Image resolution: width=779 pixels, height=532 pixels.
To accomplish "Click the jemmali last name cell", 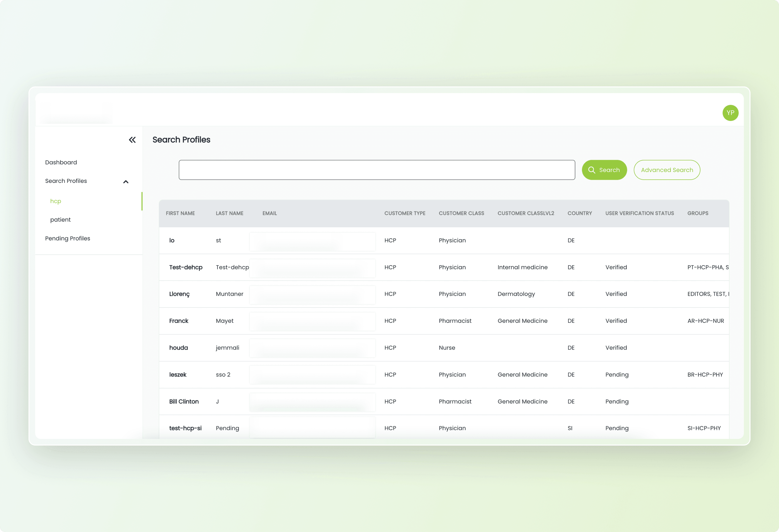I will click(228, 348).
